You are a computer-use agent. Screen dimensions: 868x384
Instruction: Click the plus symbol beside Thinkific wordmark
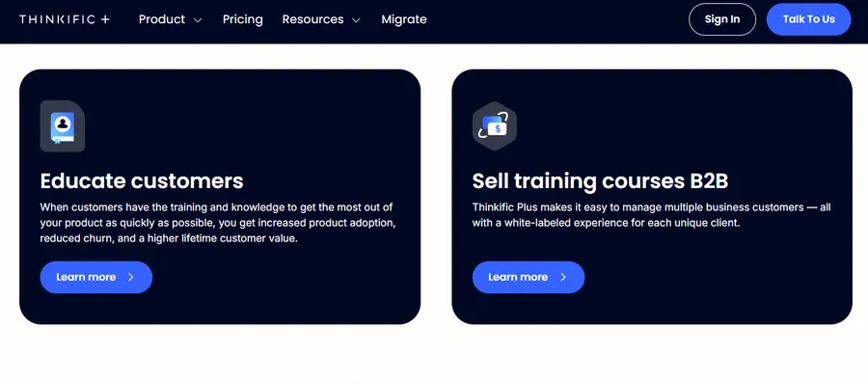[x=105, y=19]
